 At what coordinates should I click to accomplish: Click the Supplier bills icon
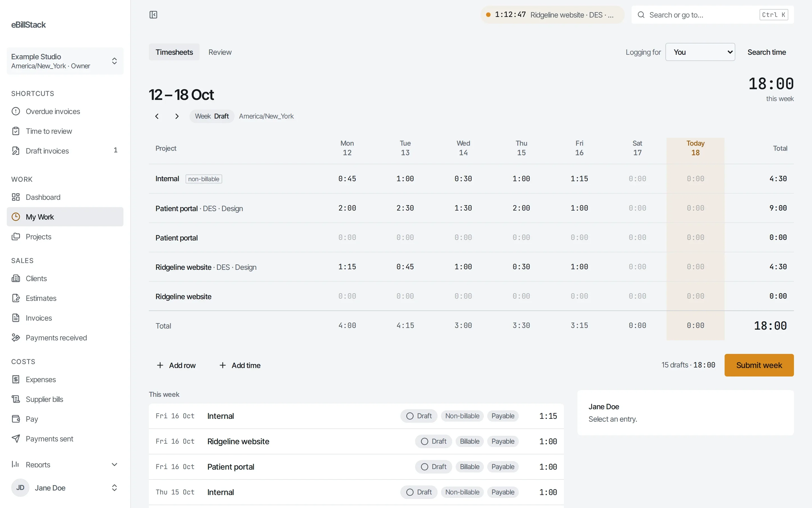16,399
